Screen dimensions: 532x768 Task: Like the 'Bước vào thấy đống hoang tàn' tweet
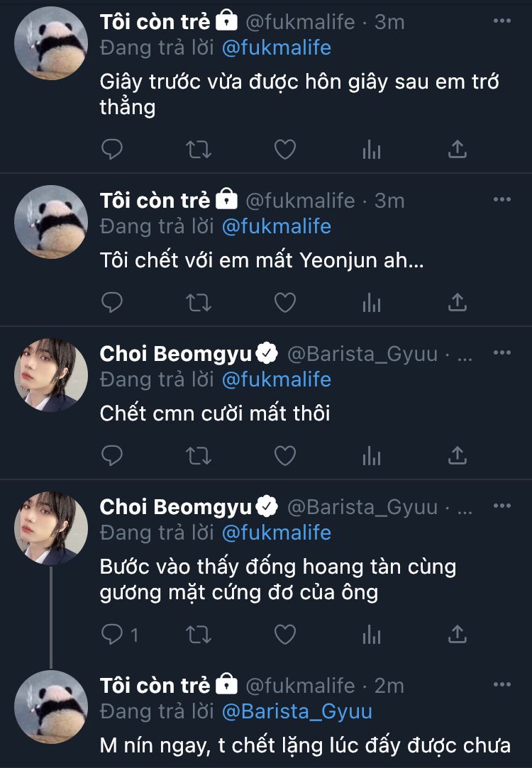pos(284,635)
